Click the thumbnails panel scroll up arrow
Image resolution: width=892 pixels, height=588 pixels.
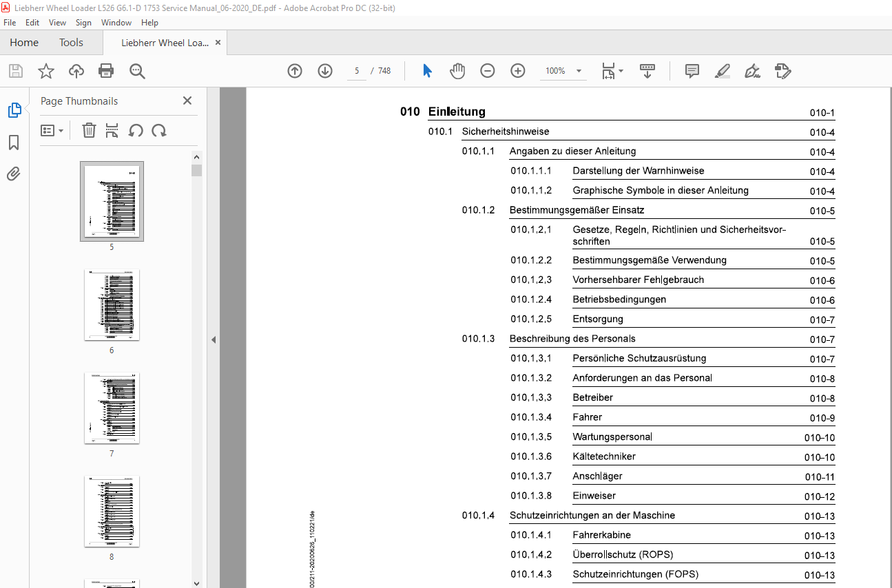coord(197,158)
